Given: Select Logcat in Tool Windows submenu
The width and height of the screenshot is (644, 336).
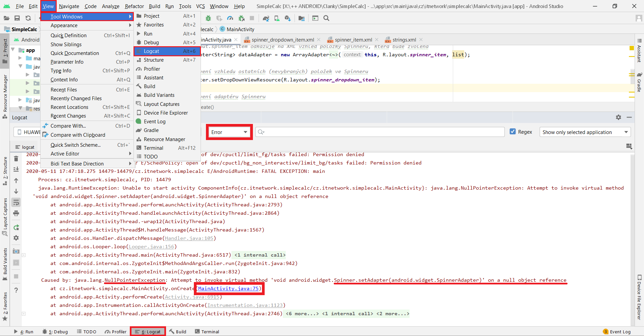Looking at the screenshot, I should point(167,51).
